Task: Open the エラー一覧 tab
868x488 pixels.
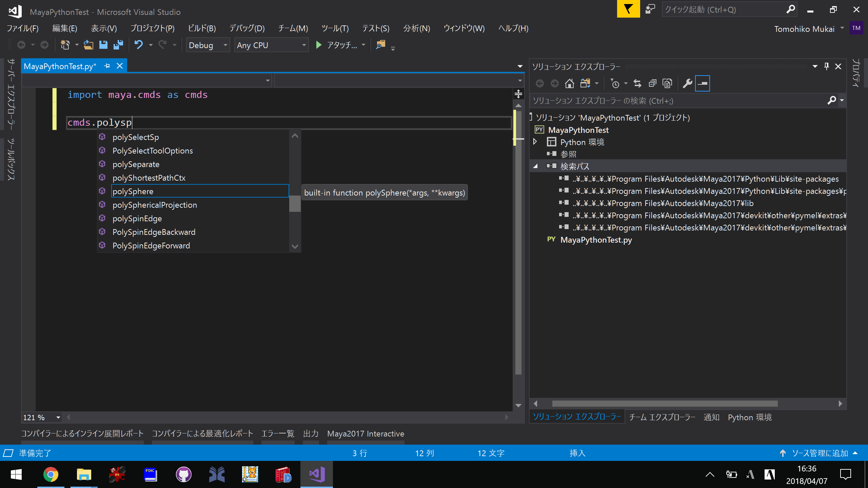Action: coord(278,434)
